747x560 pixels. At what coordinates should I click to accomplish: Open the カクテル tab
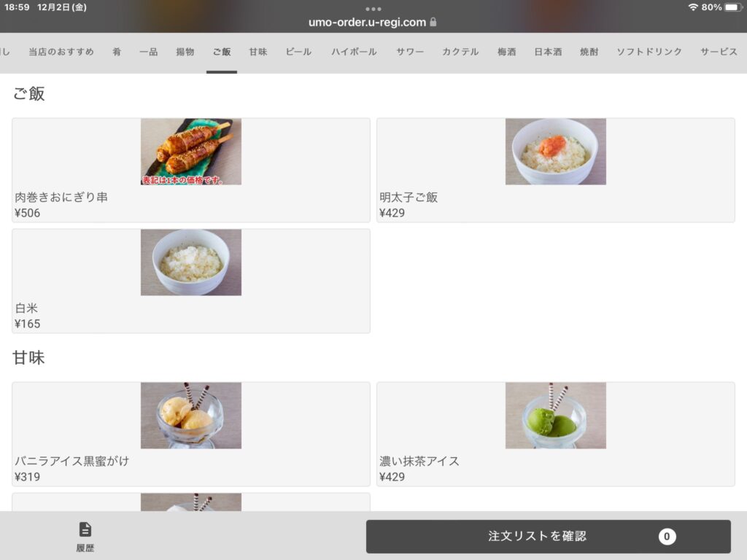coord(460,52)
